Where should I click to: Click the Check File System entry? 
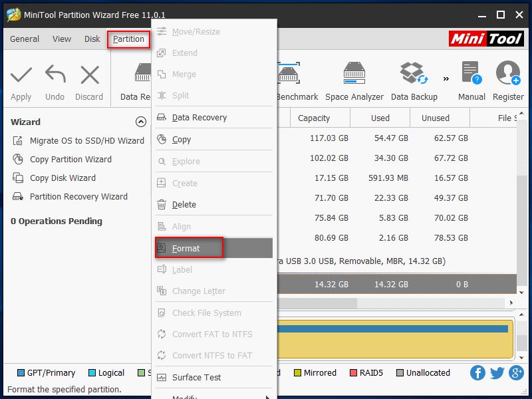(213, 313)
